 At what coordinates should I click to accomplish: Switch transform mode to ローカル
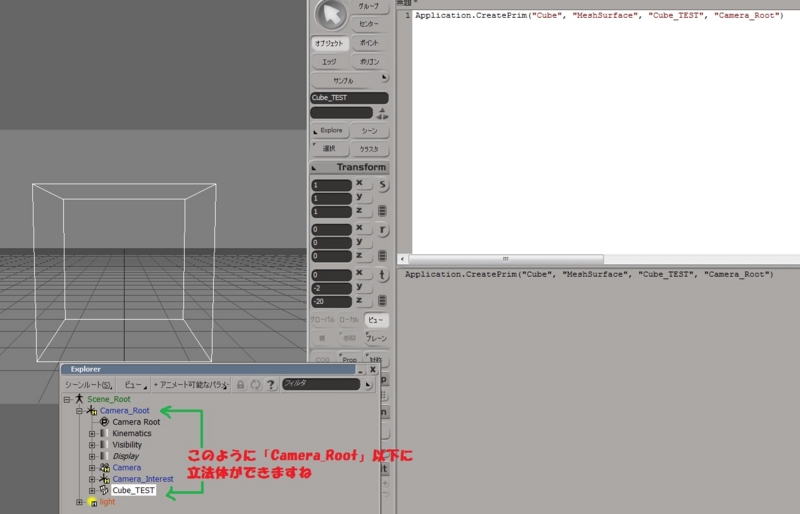pyautogui.click(x=349, y=320)
